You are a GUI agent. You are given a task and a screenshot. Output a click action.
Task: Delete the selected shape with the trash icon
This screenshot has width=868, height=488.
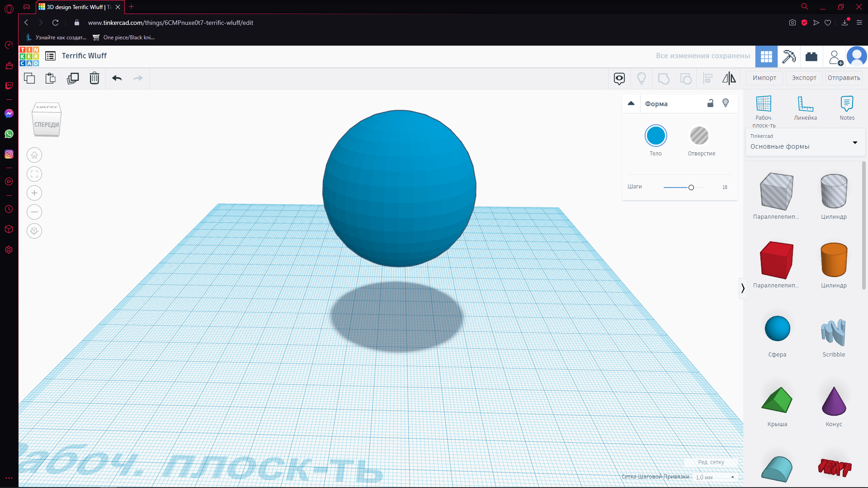94,78
